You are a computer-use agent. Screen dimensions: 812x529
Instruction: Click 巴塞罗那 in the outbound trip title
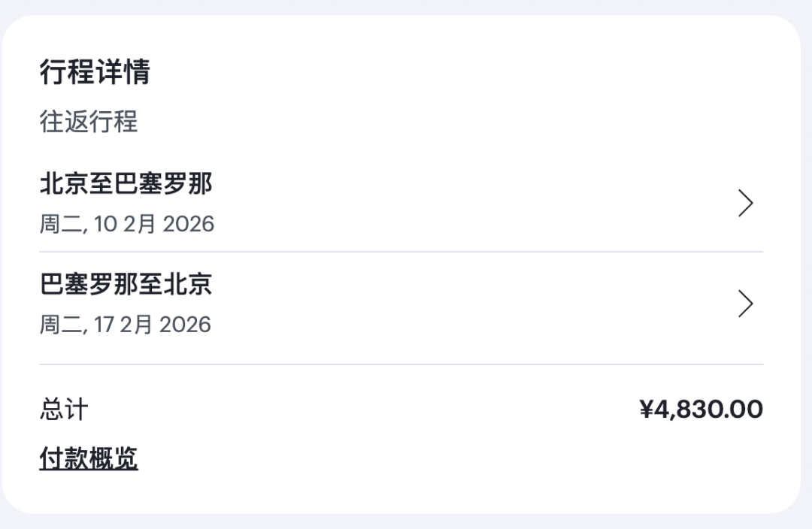(x=163, y=183)
